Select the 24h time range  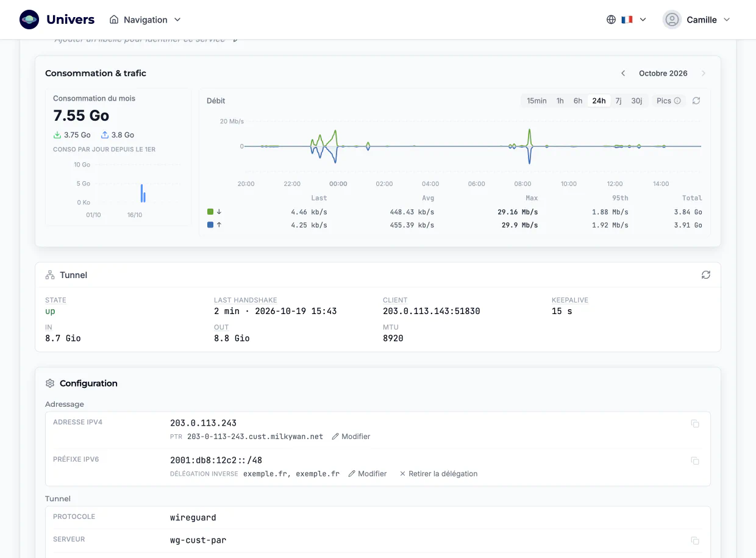coord(599,101)
